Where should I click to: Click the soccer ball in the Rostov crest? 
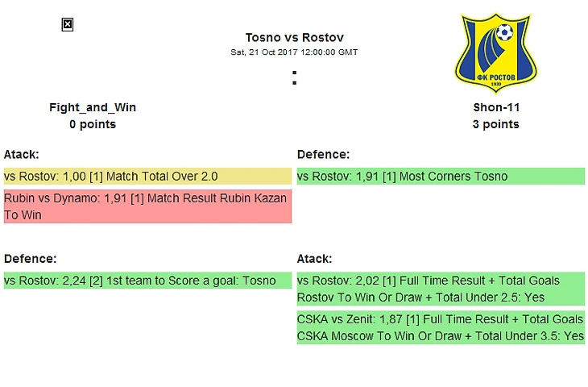[x=505, y=32]
